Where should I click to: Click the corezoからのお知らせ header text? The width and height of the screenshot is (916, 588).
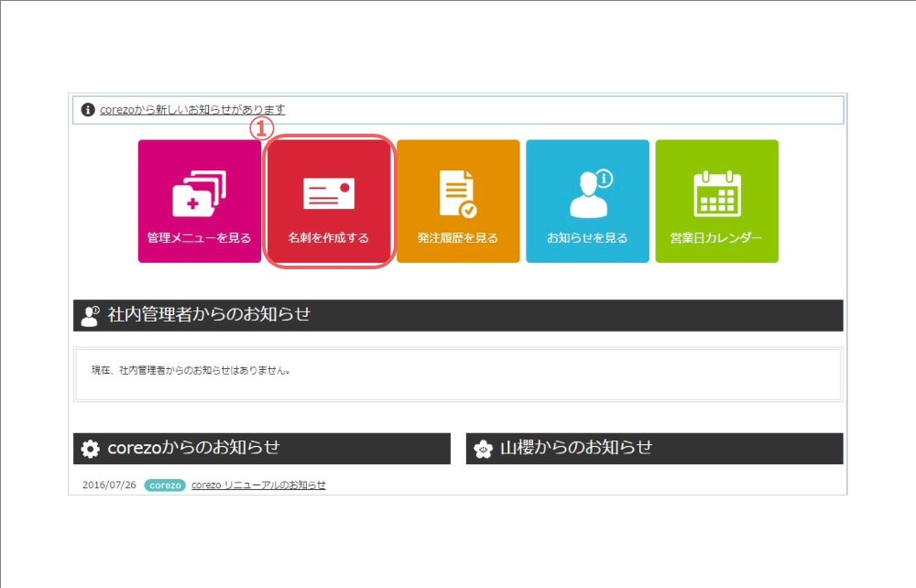click(193, 448)
